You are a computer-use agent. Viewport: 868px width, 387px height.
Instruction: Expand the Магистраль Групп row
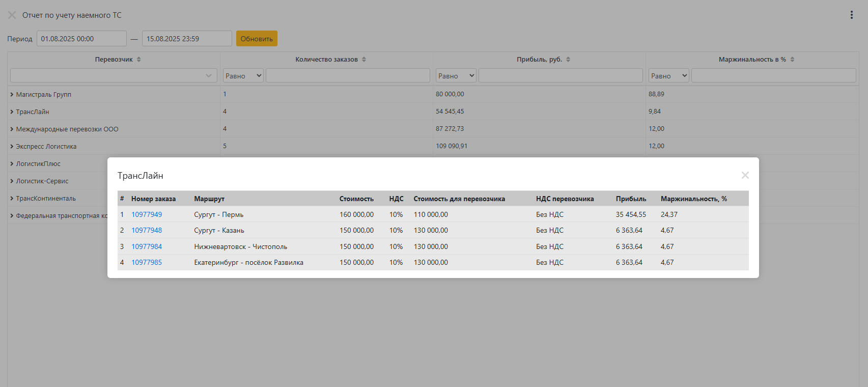tap(12, 95)
